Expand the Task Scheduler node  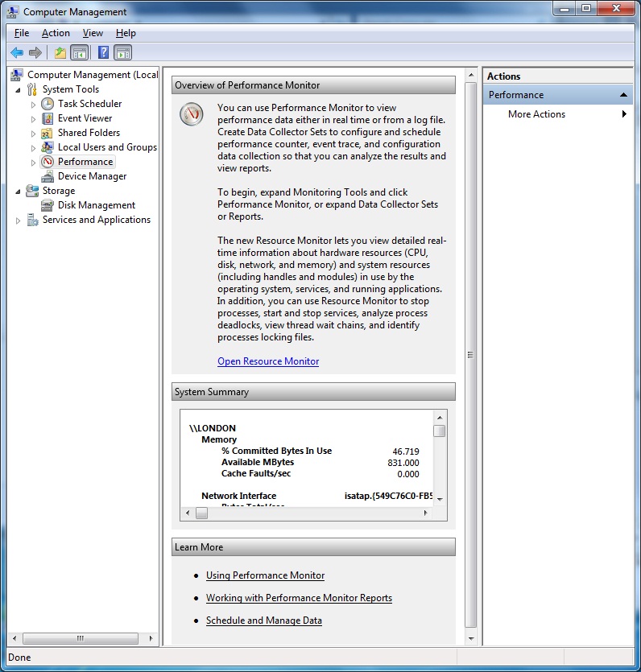tap(33, 104)
